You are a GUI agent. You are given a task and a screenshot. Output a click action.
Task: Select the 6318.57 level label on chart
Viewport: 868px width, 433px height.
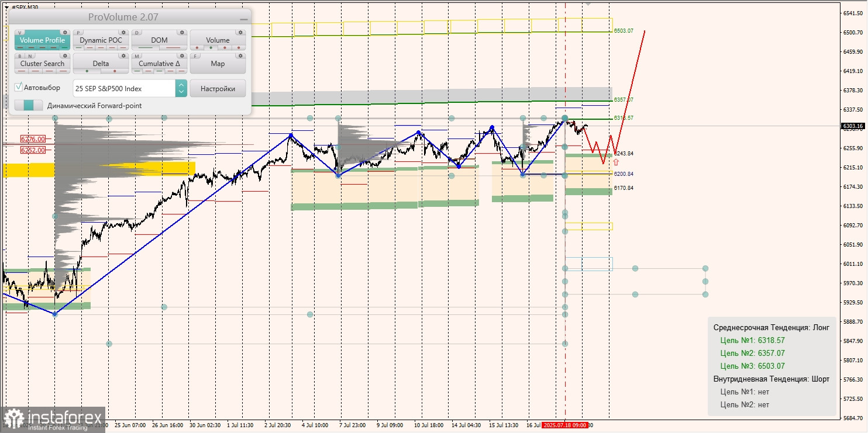click(624, 118)
